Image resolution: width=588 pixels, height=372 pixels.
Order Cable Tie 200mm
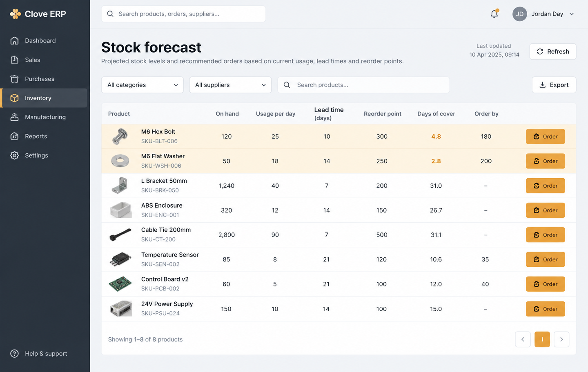[x=545, y=235]
